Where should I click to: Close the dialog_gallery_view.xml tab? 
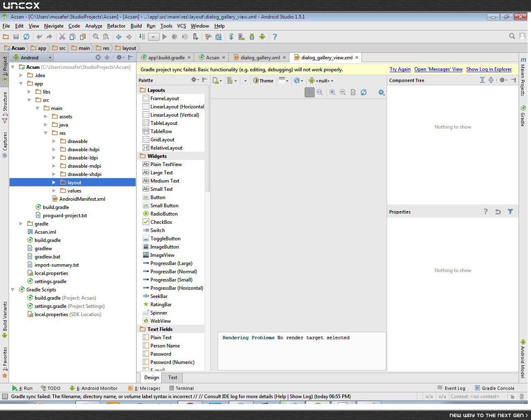pyautogui.click(x=357, y=58)
